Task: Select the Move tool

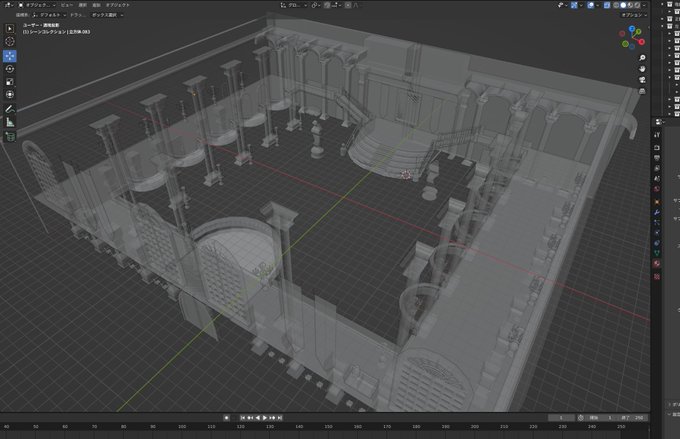Action: (10, 56)
